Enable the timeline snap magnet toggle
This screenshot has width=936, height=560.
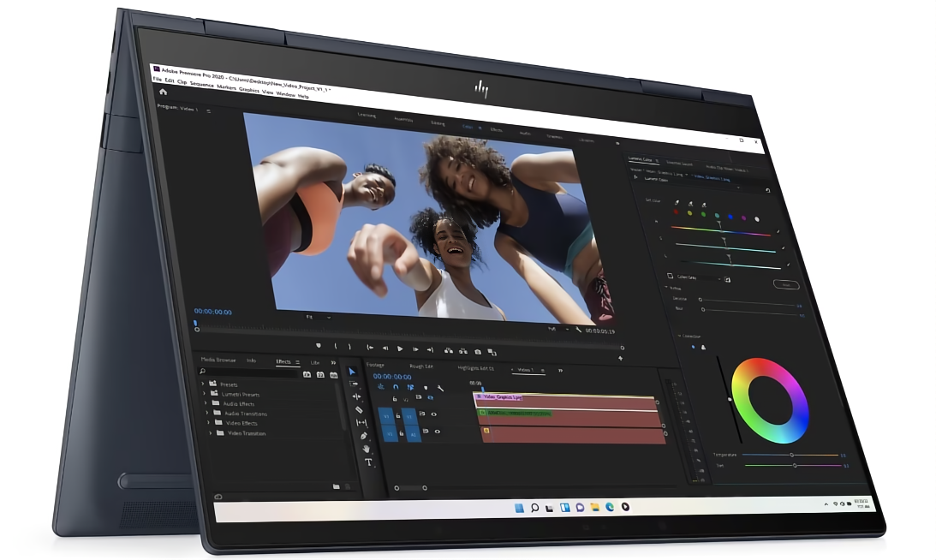point(395,386)
